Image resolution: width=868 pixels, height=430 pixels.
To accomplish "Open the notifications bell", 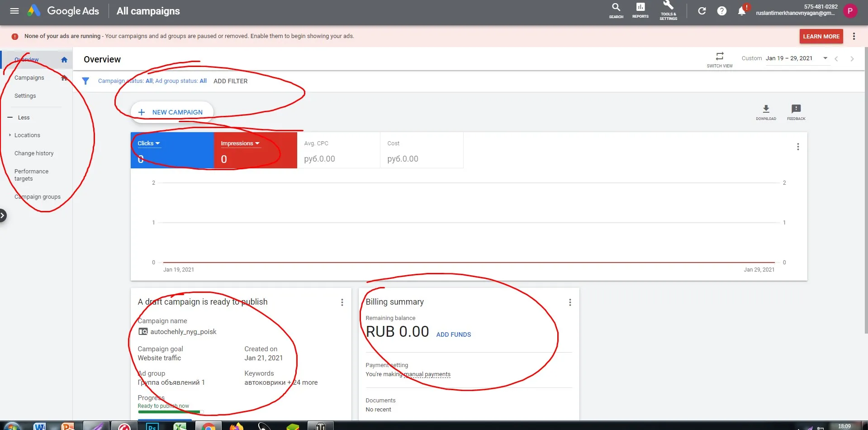I will (x=742, y=11).
